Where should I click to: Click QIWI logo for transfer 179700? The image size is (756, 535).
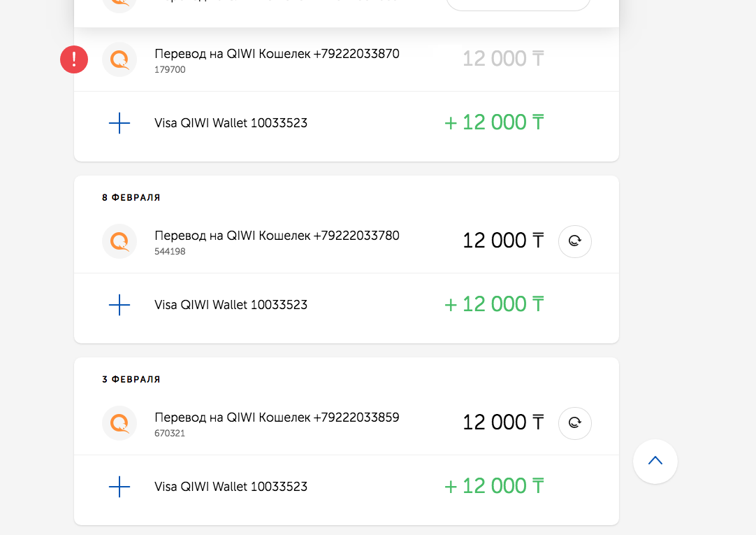119,59
